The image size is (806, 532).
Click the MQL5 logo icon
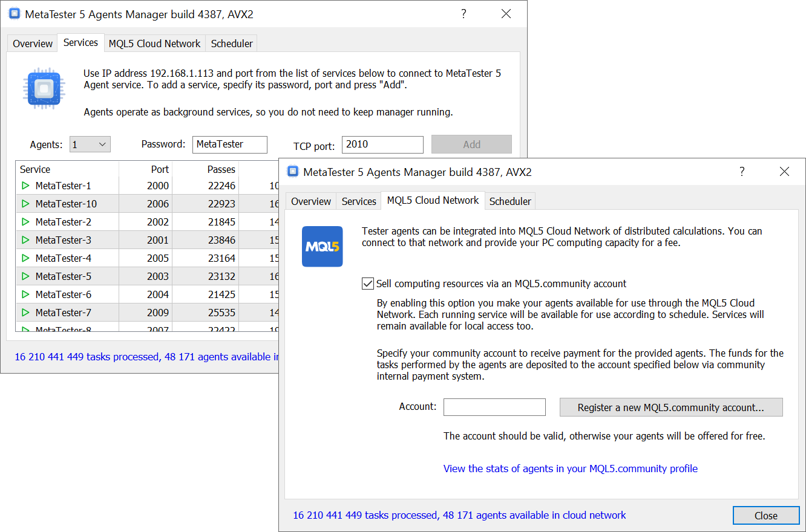pos(322,247)
